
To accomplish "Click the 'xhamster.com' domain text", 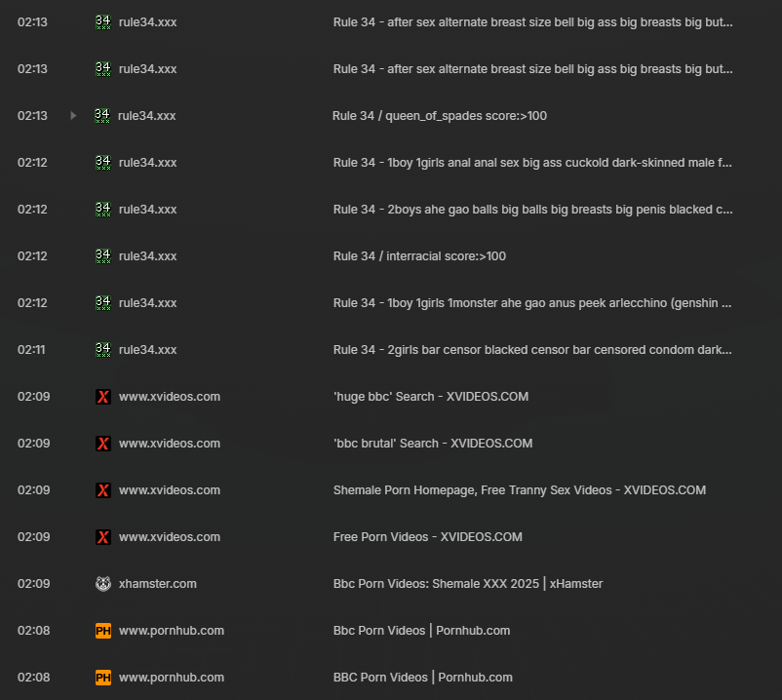I will (158, 584).
